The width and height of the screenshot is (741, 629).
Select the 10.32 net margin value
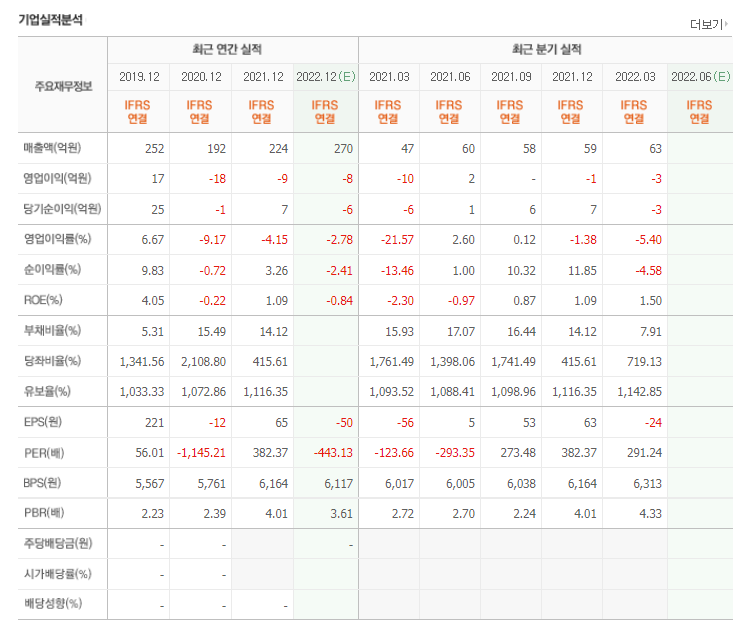(x=521, y=271)
